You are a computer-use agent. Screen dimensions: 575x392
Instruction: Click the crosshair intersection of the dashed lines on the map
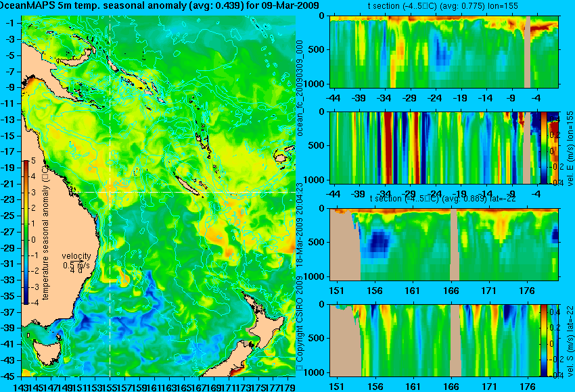tap(110, 192)
